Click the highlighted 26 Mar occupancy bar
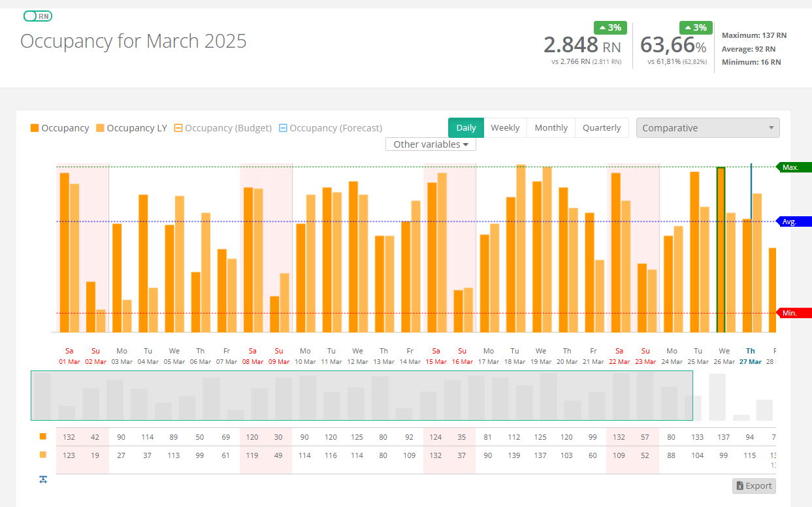812x507 pixels. tap(721, 250)
